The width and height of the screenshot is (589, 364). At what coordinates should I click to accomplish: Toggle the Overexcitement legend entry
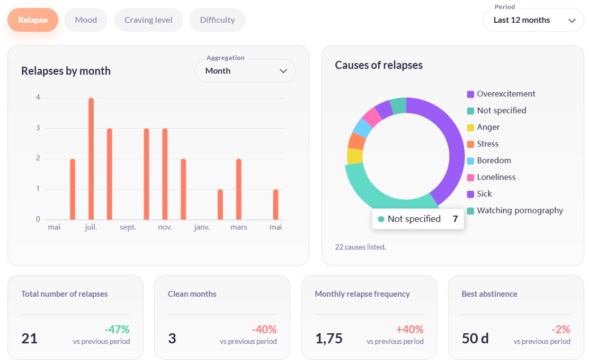501,94
